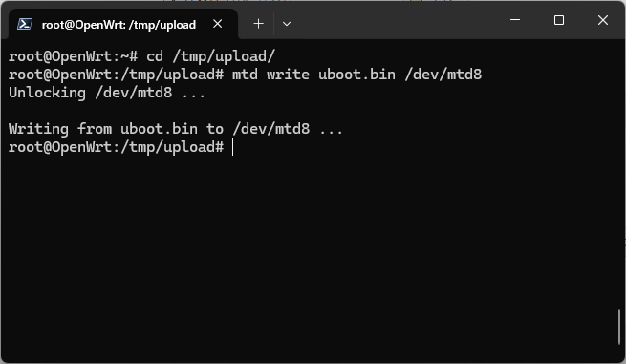Minimize the terminal window
This screenshot has height=364, width=626.
click(x=515, y=19)
